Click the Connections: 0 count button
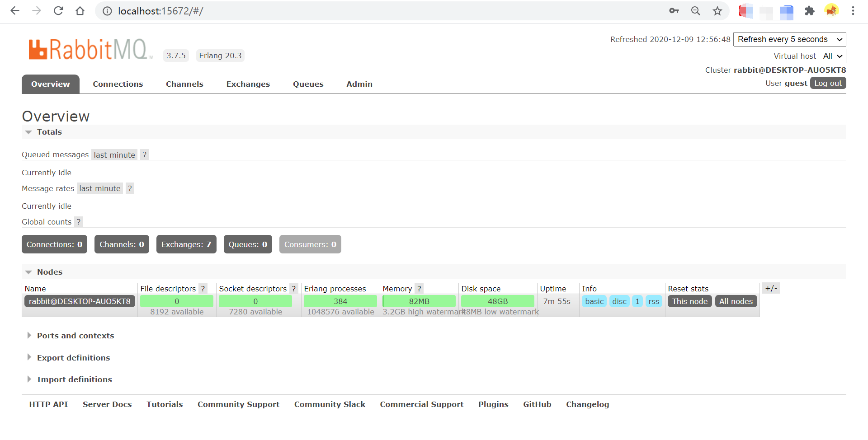868x440 pixels. tap(54, 244)
